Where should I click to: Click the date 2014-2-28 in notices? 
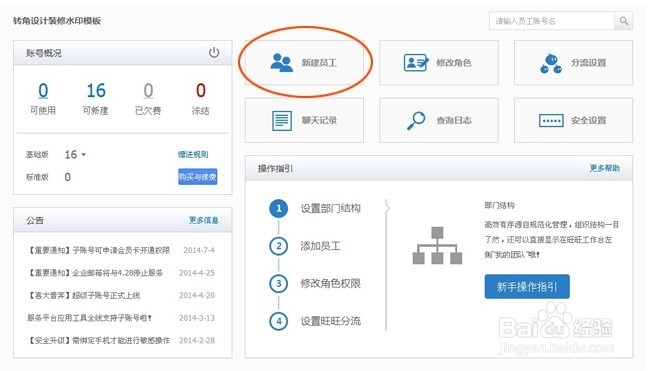197,340
